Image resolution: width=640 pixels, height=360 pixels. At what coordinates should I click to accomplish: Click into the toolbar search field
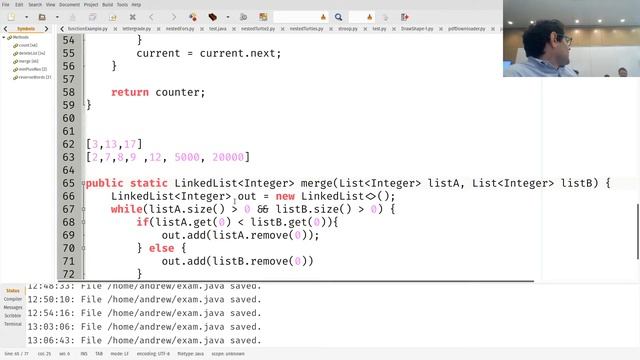(x=297, y=17)
